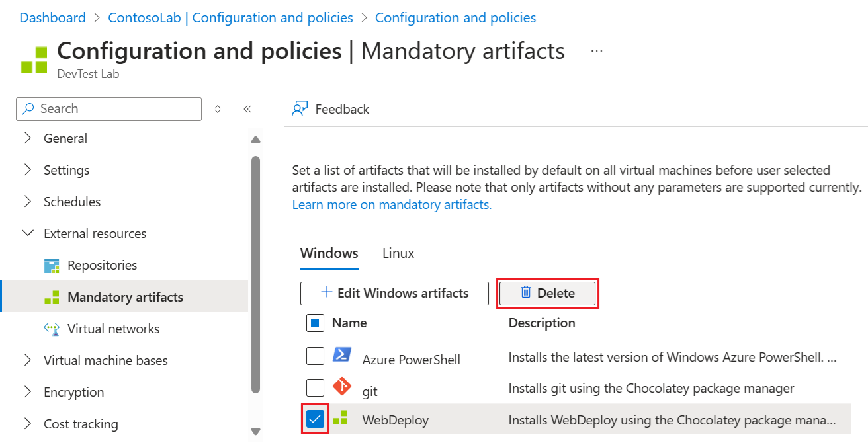
Task: Check the git artifact checkbox
Action: click(x=316, y=387)
